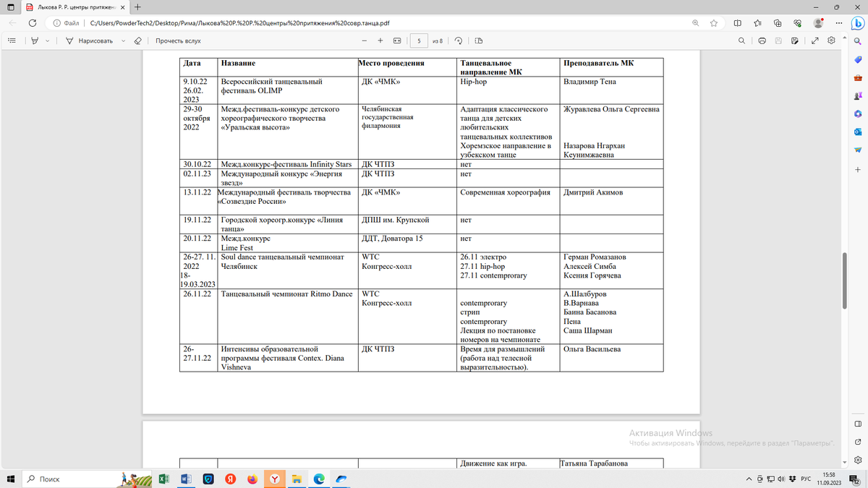
Task: Open Excel from the taskbar
Action: click(164, 479)
